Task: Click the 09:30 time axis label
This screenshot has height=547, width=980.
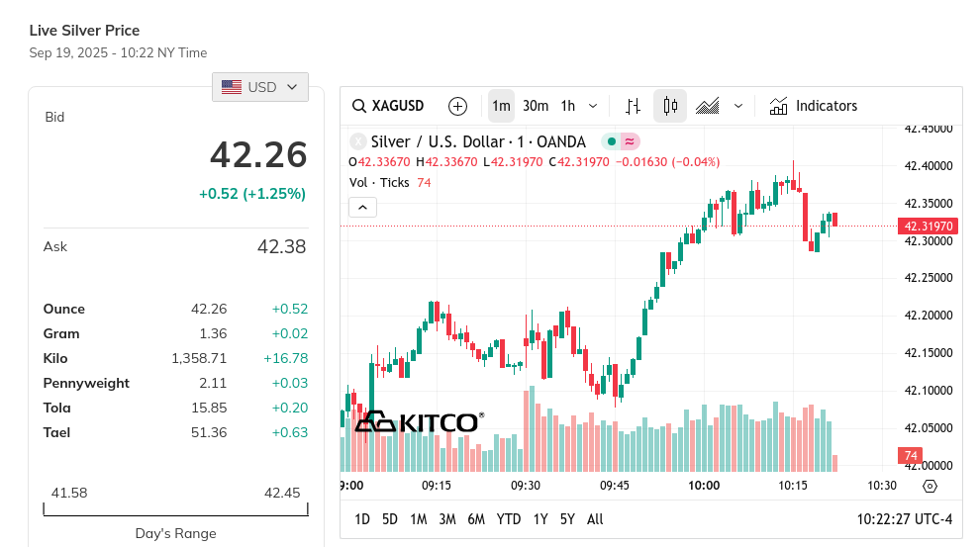Action: 525,486
